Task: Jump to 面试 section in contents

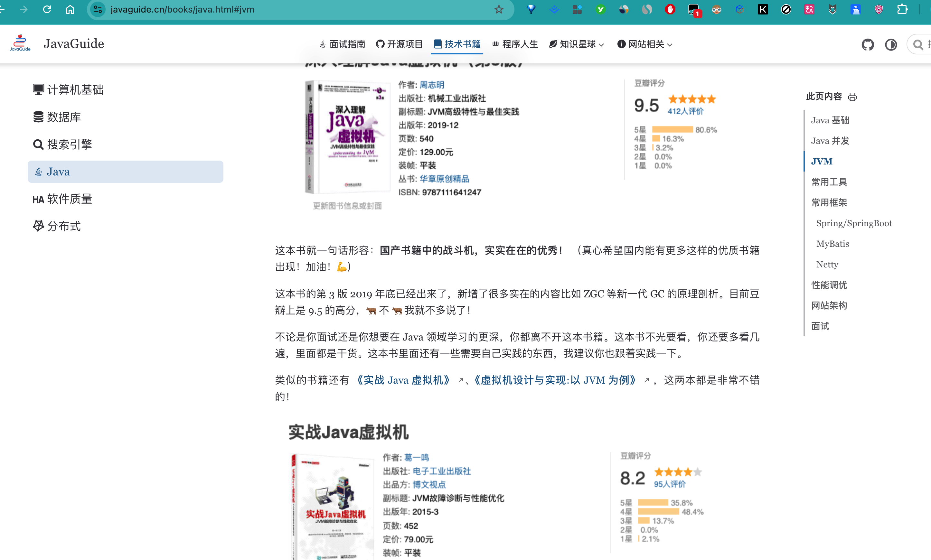Action: point(820,326)
